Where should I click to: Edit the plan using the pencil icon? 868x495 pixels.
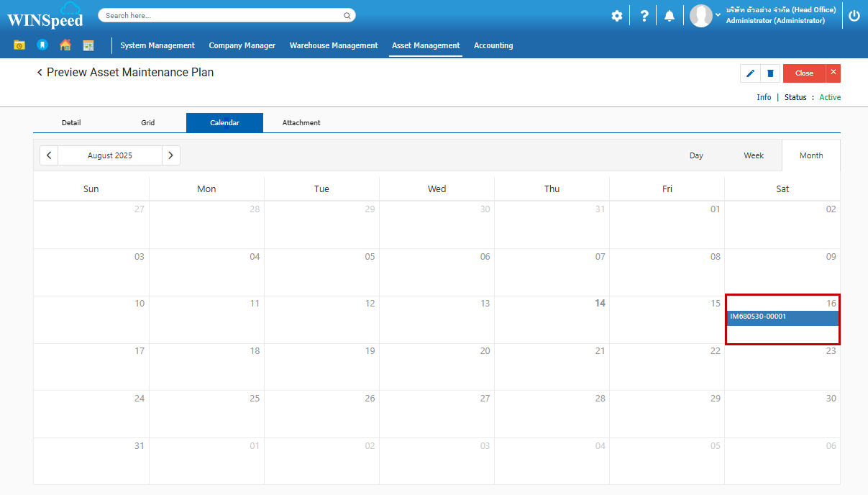click(x=750, y=73)
